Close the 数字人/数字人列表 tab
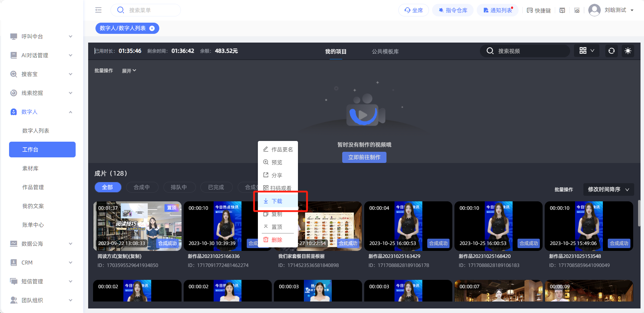The image size is (644, 313). (x=152, y=28)
